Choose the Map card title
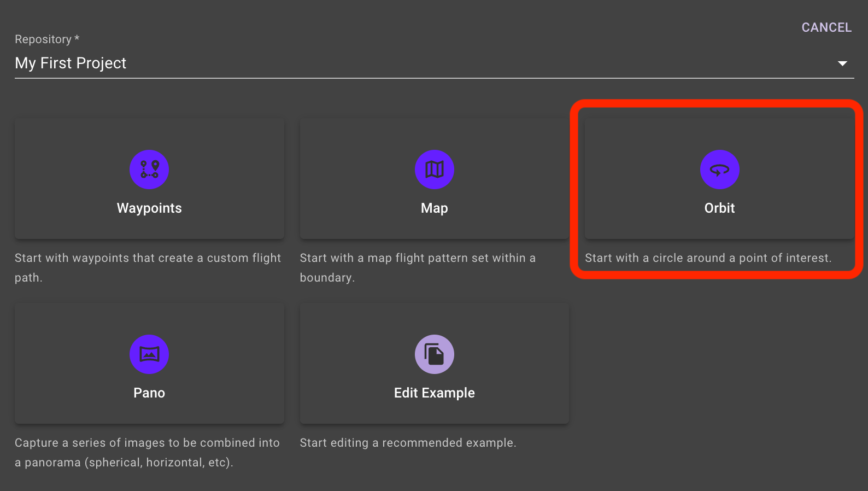The image size is (868, 491). point(435,208)
